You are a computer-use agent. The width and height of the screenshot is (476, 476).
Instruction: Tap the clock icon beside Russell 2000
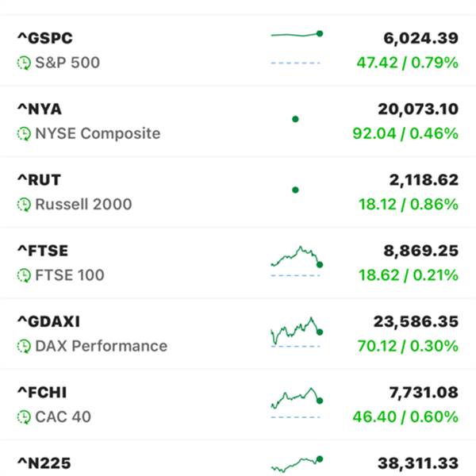coord(24,205)
